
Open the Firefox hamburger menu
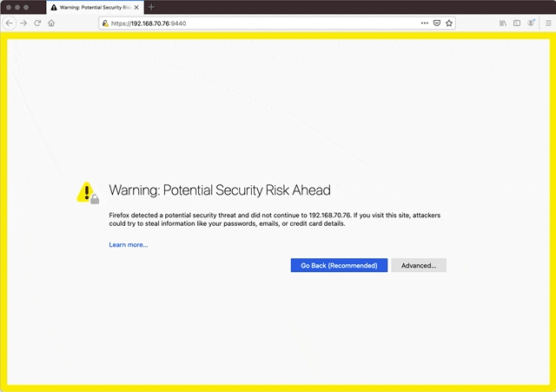548,23
